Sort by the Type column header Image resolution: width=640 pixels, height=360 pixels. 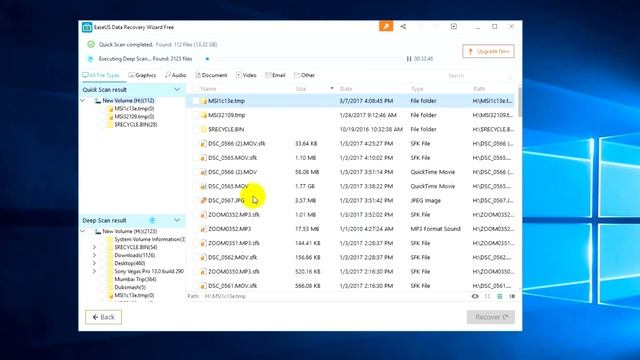click(x=417, y=89)
